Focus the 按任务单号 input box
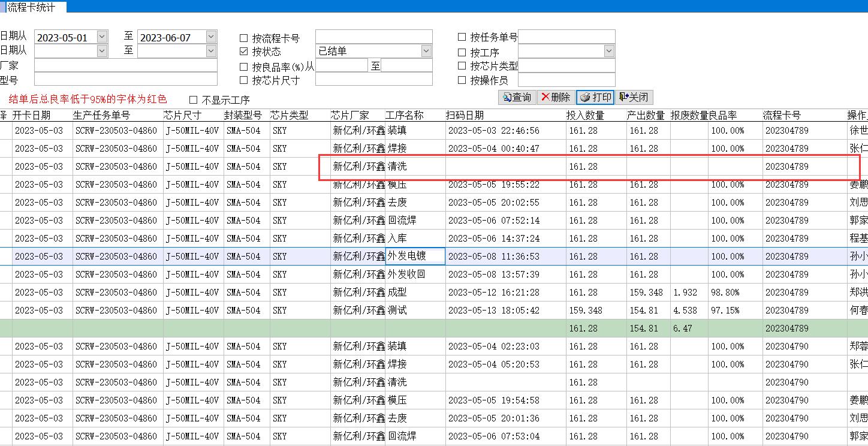This screenshot has width=868, height=446. [566, 37]
